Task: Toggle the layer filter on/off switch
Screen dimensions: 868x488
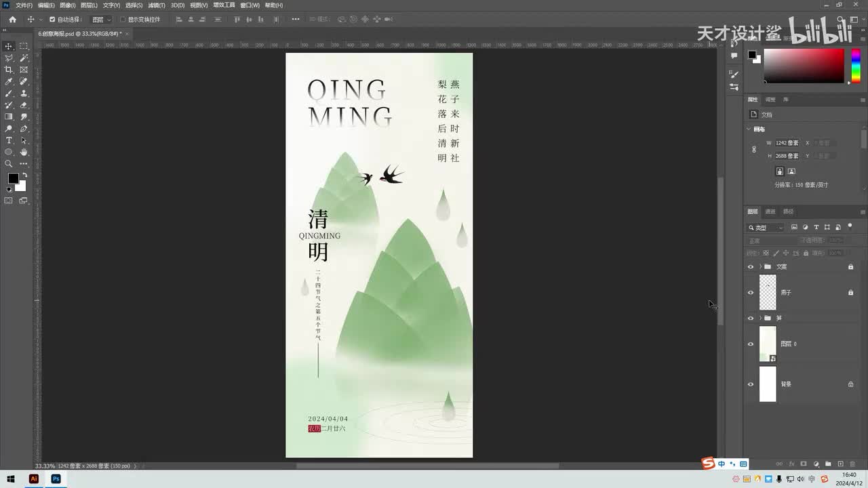Action: coord(850,226)
